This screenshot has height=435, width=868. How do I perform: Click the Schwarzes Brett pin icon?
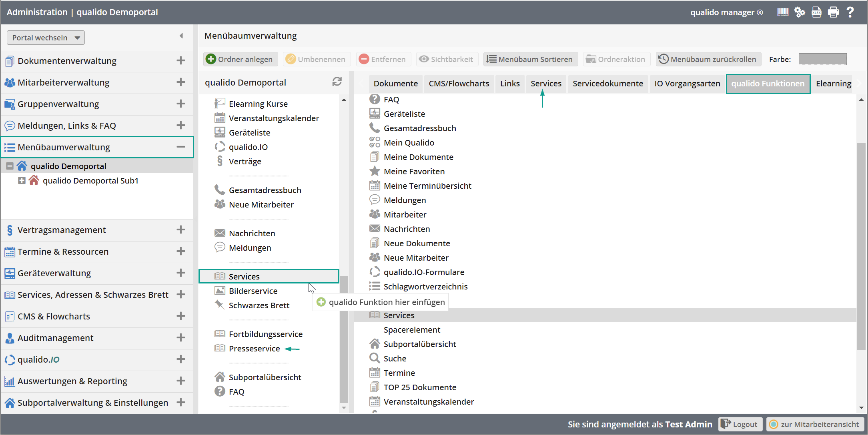[x=220, y=305]
